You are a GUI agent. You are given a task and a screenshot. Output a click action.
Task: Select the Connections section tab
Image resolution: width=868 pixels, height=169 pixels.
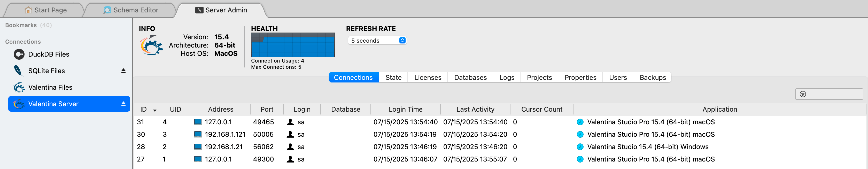pos(353,78)
